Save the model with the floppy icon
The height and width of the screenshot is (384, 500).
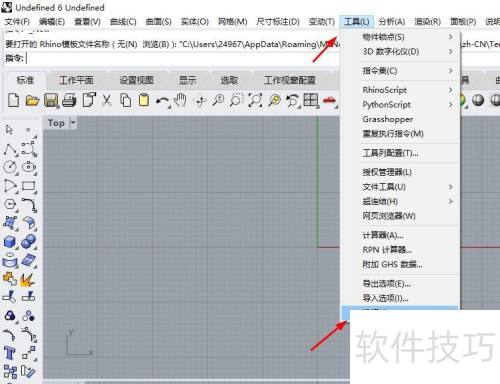[51, 100]
